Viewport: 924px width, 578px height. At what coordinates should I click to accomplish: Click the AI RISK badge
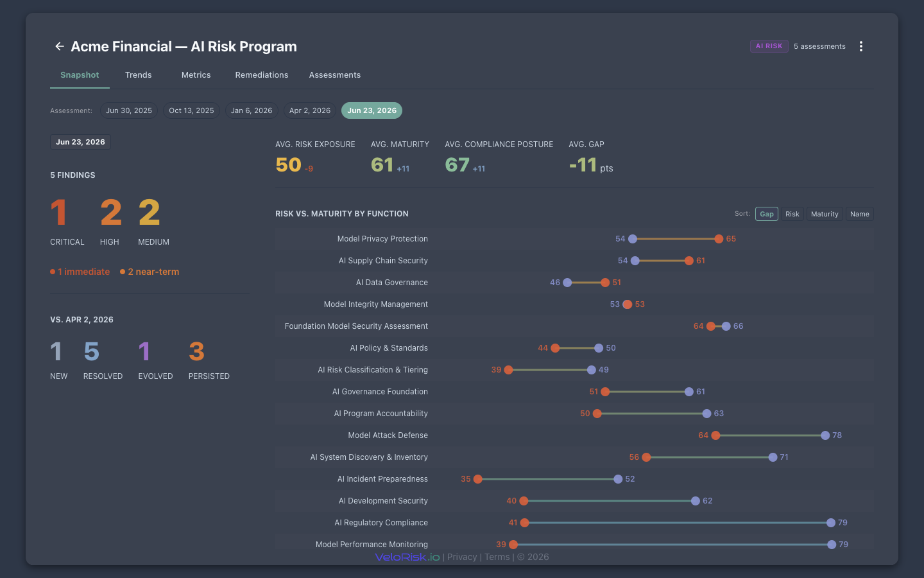(769, 46)
